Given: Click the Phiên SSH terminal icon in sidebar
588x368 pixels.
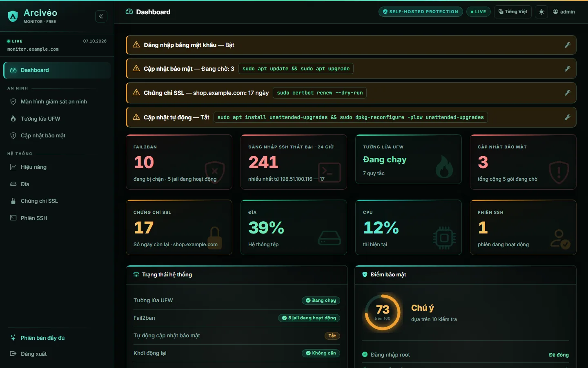Looking at the screenshot, I should (x=13, y=218).
